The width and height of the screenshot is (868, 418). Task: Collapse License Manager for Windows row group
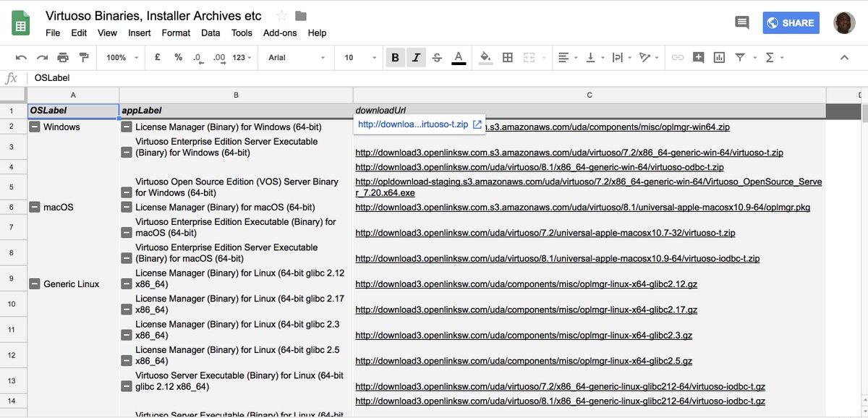[127, 127]
